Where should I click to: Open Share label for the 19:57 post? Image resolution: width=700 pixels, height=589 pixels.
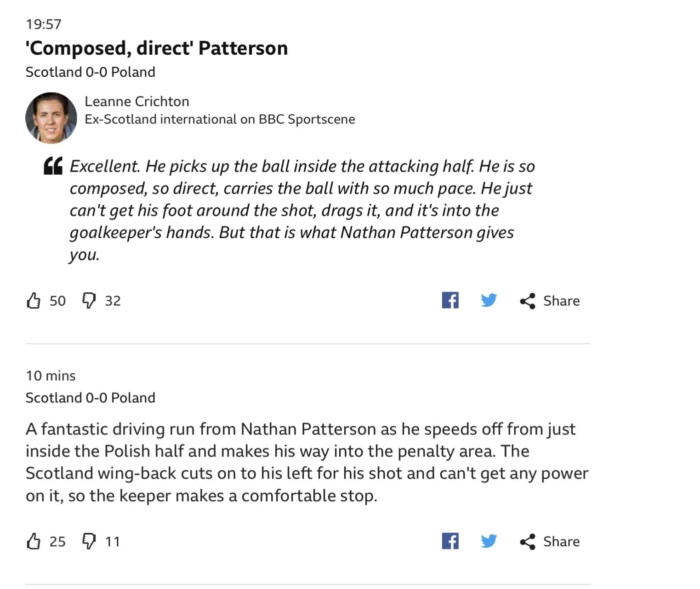[561, 301]
